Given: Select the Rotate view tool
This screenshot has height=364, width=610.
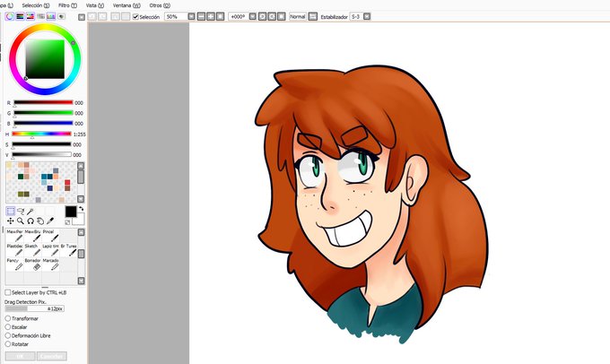Looking at the screenshot, I should (30, 221).
